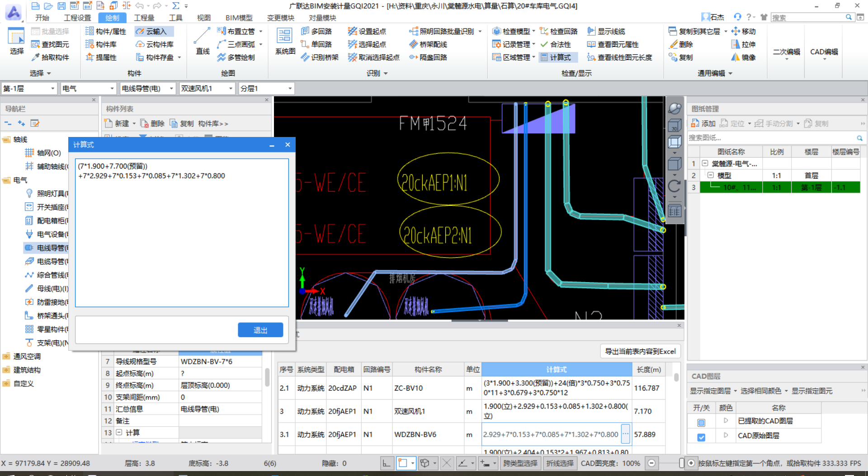
Task: Toggle the cross snap status icon
Action: tap(447, 463)
